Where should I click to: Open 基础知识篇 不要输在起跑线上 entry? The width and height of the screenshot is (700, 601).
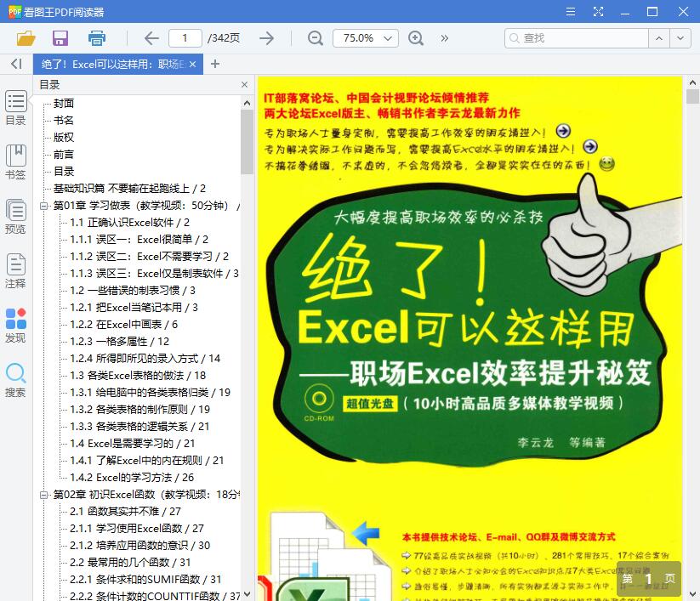pos(129,189)
